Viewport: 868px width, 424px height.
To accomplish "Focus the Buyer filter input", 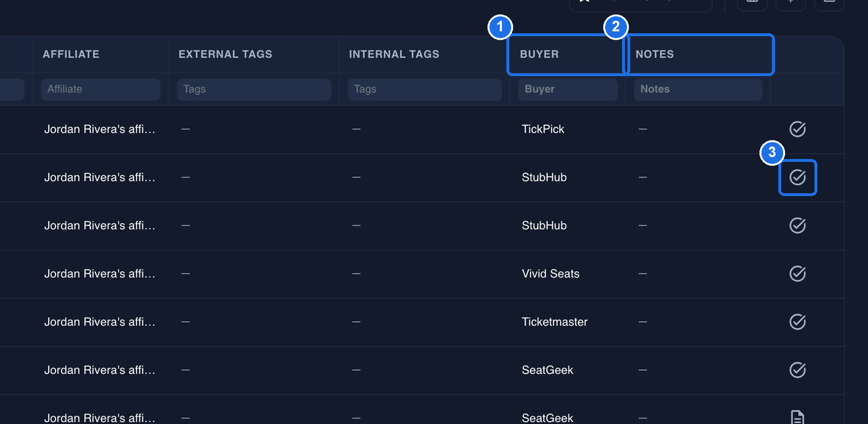I will point(568,89).
